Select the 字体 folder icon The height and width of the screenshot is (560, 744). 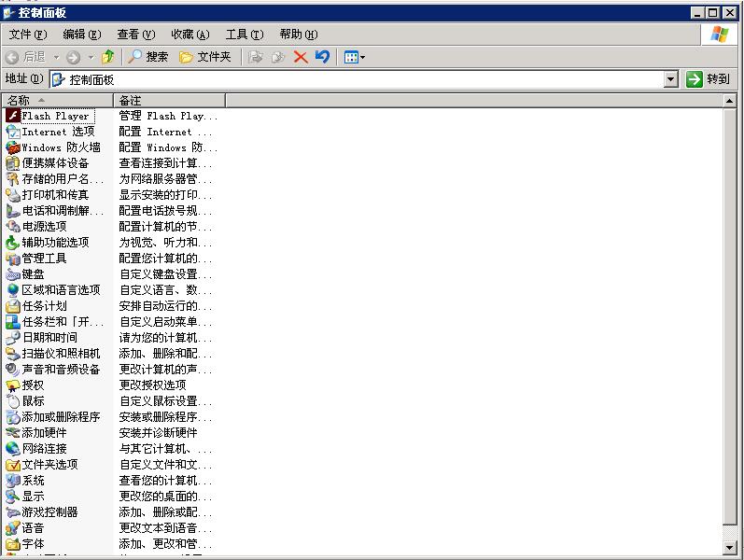point(13,544)
